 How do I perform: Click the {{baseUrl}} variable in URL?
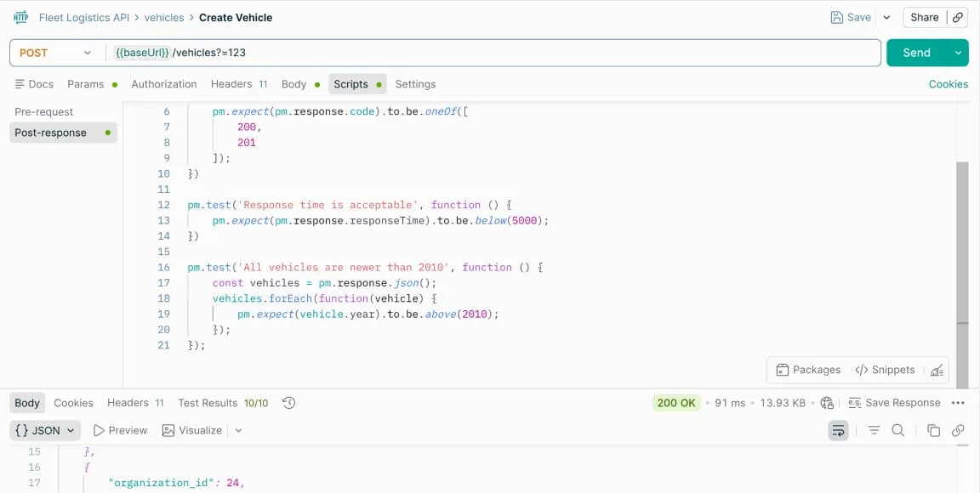(x=142, y=53)
